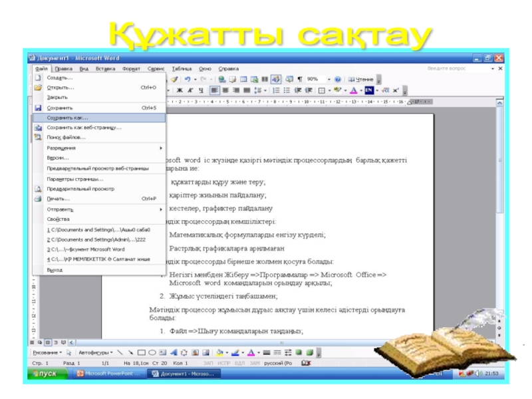Open the Автофигуры dropdown

coord(95,352)
